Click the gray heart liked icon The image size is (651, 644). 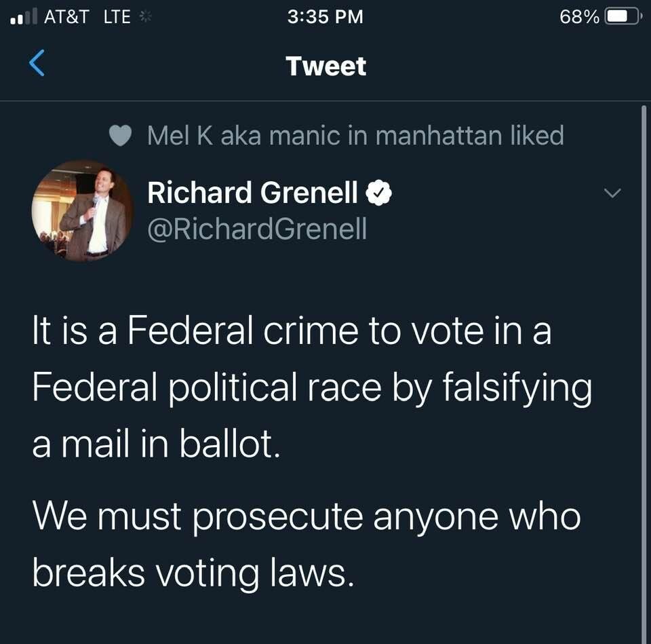coord(121,136)
